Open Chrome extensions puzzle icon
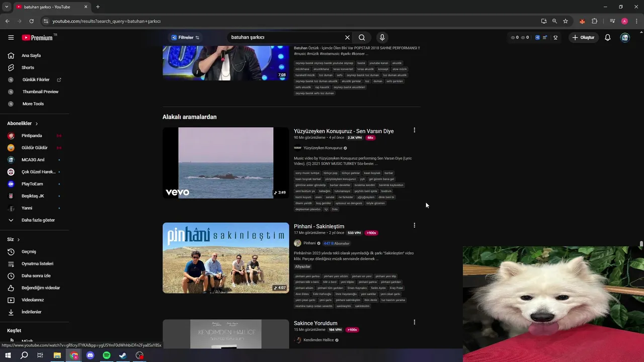The image size is (644, 362). tap(595, 21)
